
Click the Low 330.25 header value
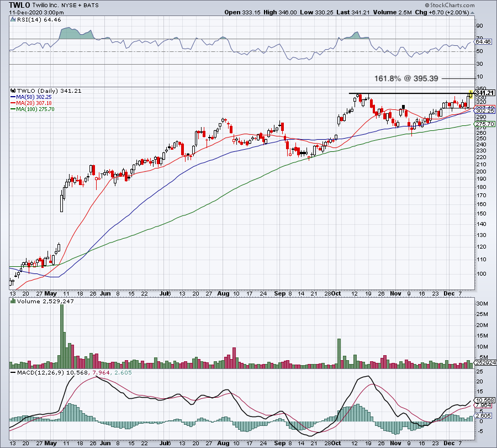(316, 12)
